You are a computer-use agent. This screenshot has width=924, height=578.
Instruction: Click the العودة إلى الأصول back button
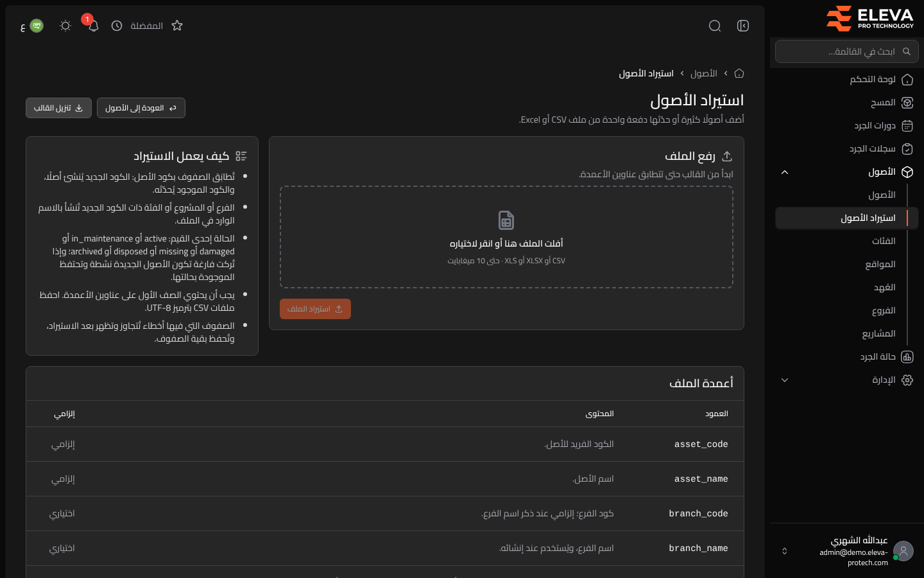tap(141, 108)
